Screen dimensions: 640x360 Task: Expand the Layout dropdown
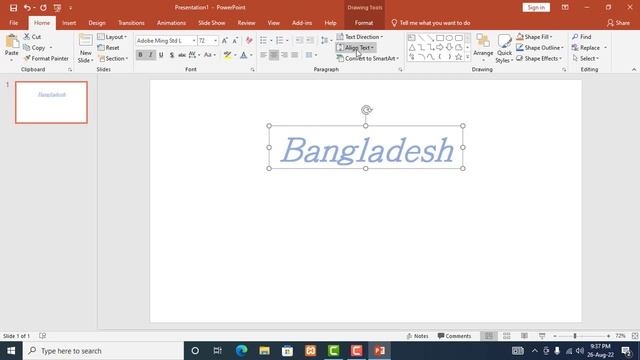click(x=112, y=37)
